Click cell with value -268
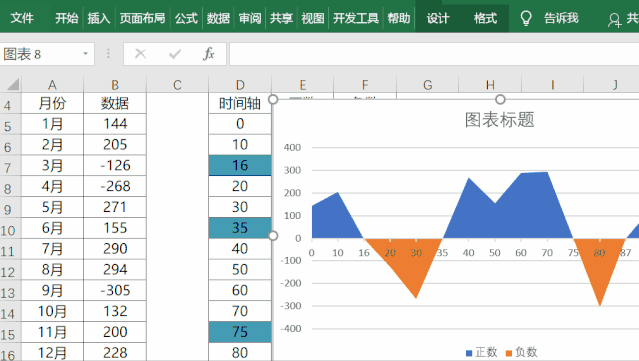 click(x=115, y=186)
